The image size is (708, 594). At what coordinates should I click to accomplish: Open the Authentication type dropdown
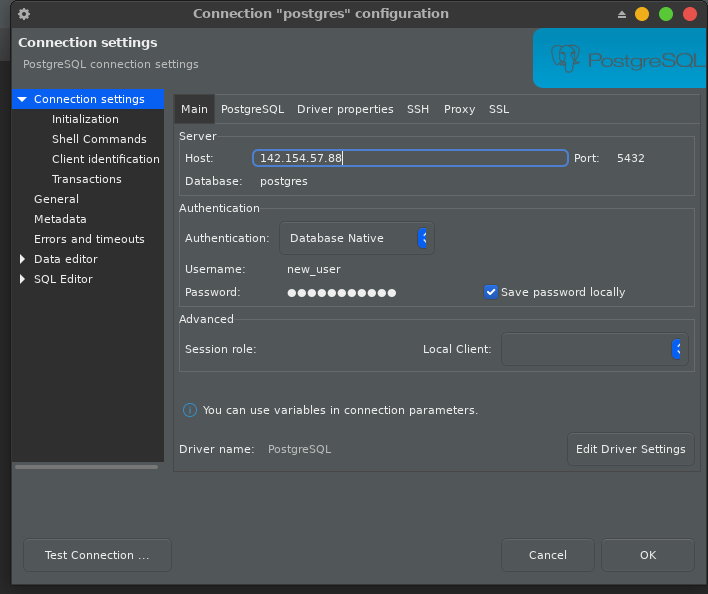356,238
